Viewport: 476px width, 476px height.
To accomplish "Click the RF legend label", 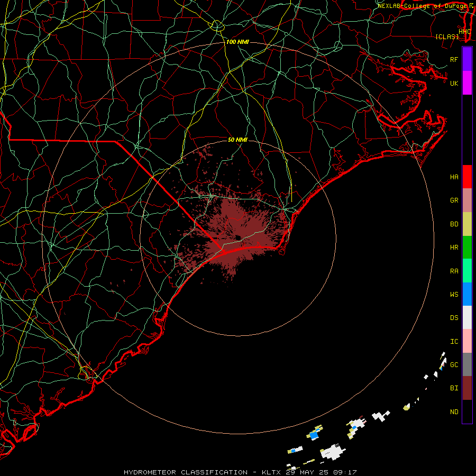I will coord(454,59).
